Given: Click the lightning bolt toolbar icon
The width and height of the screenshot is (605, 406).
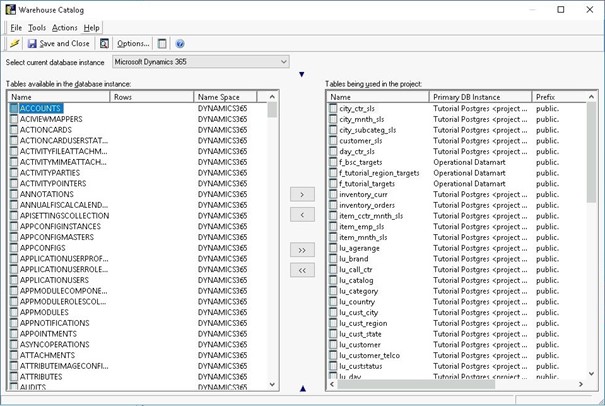Looking at the screenshot, I should tap(14, 44).
